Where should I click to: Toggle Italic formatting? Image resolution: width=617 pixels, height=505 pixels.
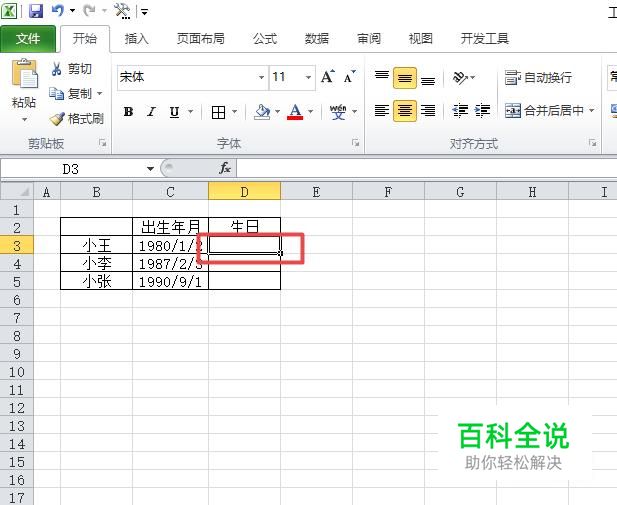coord(151,112)
